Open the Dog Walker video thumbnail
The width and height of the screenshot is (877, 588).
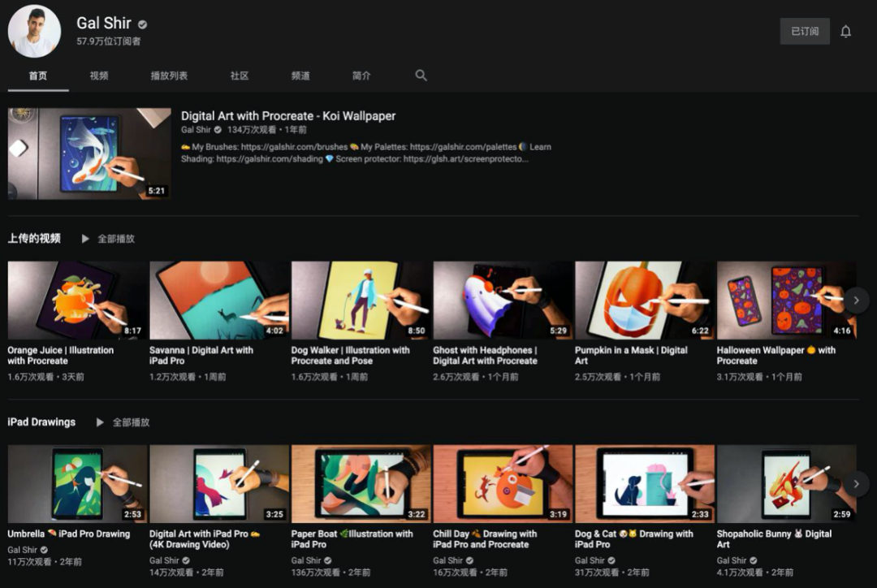click(361, 300)
